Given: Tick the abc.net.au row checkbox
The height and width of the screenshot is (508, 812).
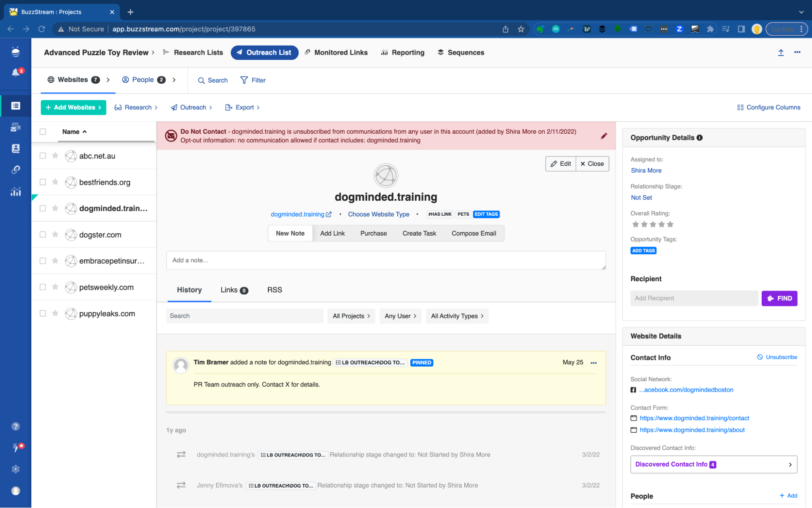Looking at the screenshot, I should click(x=43, y=156).
